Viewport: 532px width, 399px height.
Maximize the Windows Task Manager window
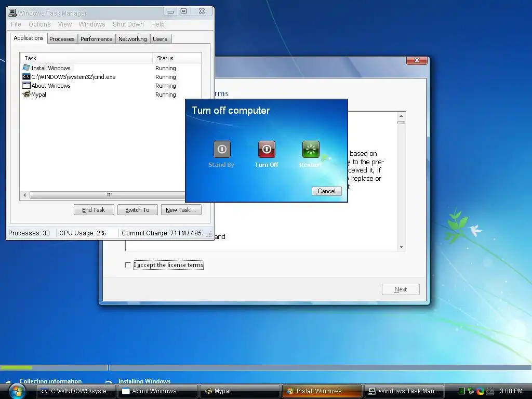pyautogui.click(x=183, y=11)
